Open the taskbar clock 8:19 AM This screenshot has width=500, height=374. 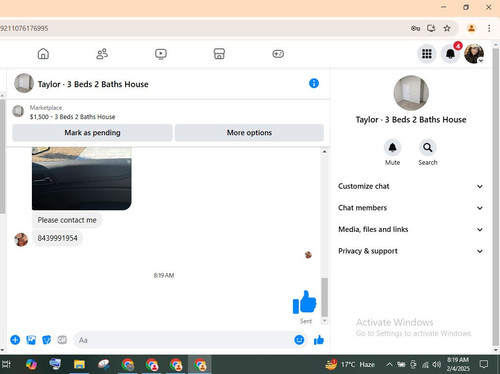[458, 364]
